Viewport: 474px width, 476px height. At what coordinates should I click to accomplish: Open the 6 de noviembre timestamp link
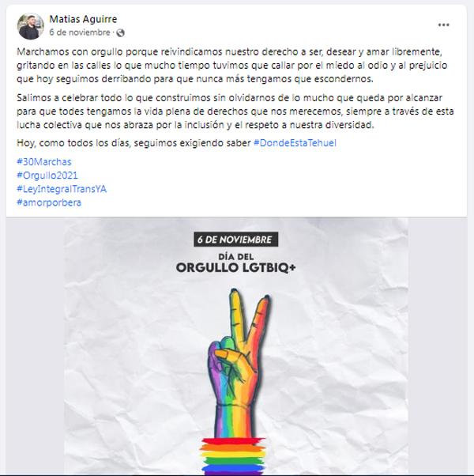pyautogui.click(x=80, y=32)
